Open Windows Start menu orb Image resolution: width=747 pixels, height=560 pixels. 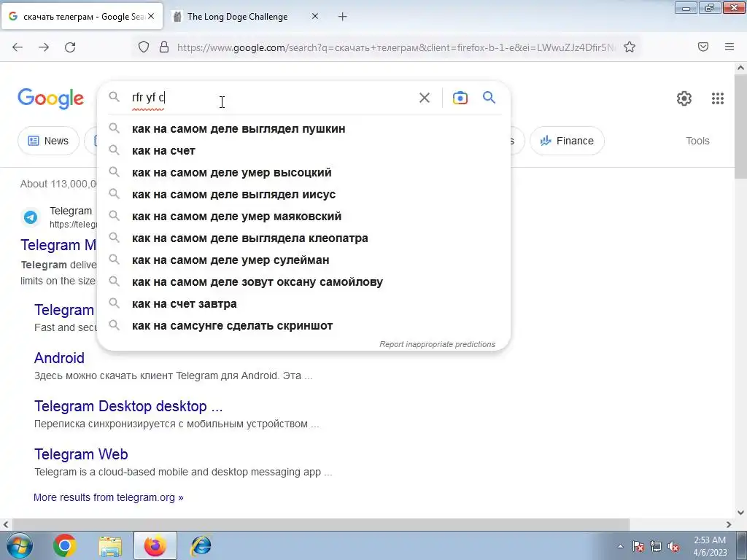tap(20, 545)
